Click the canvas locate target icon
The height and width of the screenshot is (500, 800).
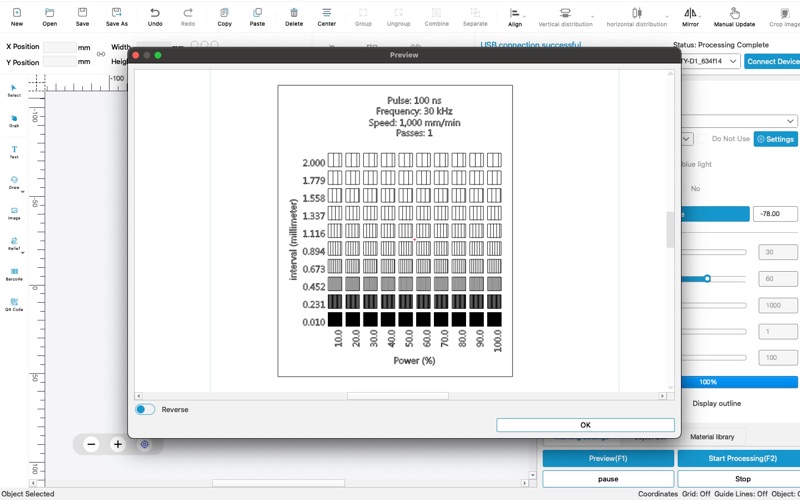[144, 444]
